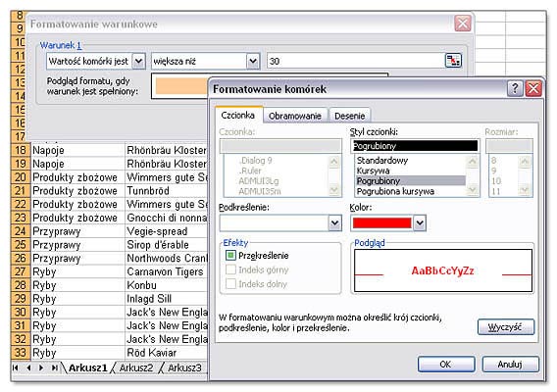This screenshot has height=392, width=557.
Task: Switch to the Czcionka tab
Action: coord(238,115)
